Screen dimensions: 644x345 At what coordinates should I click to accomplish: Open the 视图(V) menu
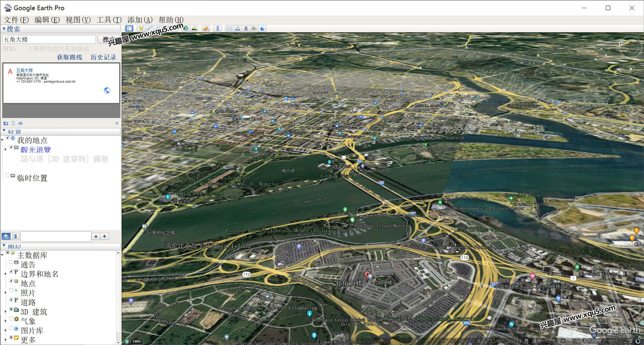coord(78,20)
